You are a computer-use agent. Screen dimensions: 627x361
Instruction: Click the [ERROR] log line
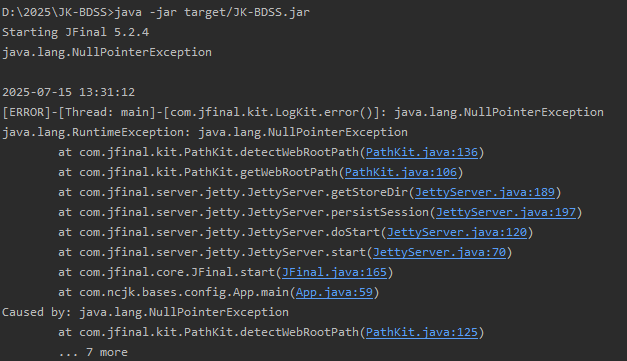pyautogui.click(x=303, y=112)
